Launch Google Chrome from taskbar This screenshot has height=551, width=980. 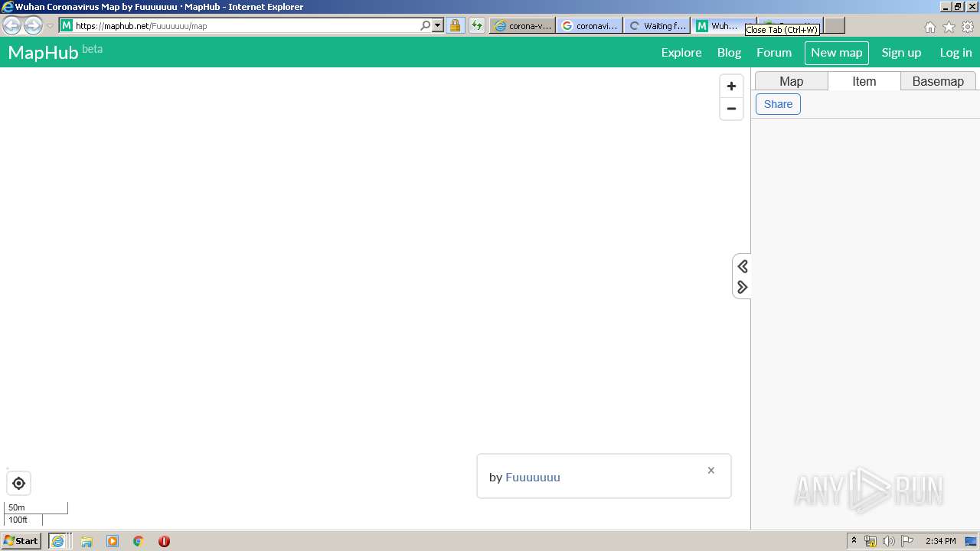click(x=138, y=541)
